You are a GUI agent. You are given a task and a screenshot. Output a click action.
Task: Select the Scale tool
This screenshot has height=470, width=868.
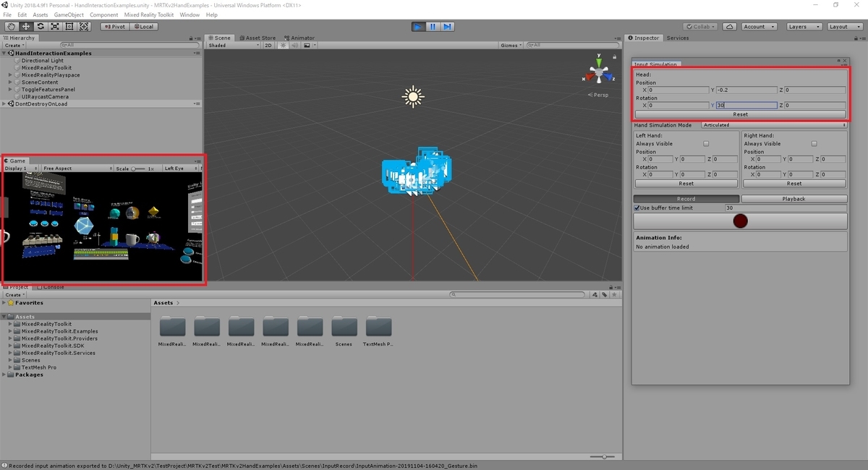(54, 27)
